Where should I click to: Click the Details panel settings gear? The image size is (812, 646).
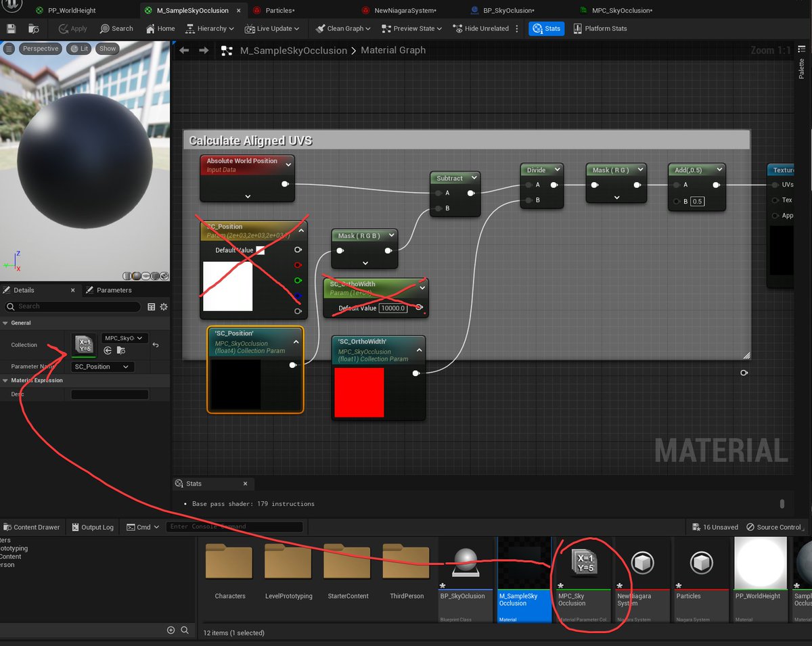[164, 306]
